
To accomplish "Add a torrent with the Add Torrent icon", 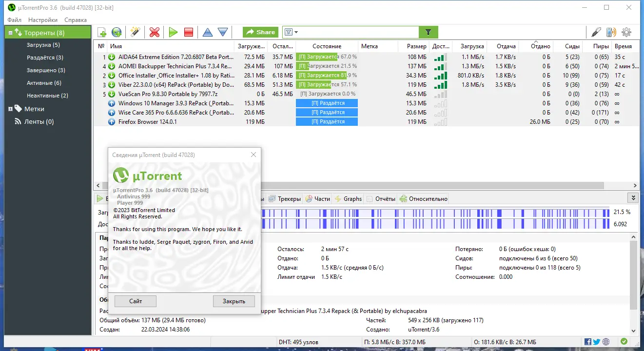I will [102, 32].
